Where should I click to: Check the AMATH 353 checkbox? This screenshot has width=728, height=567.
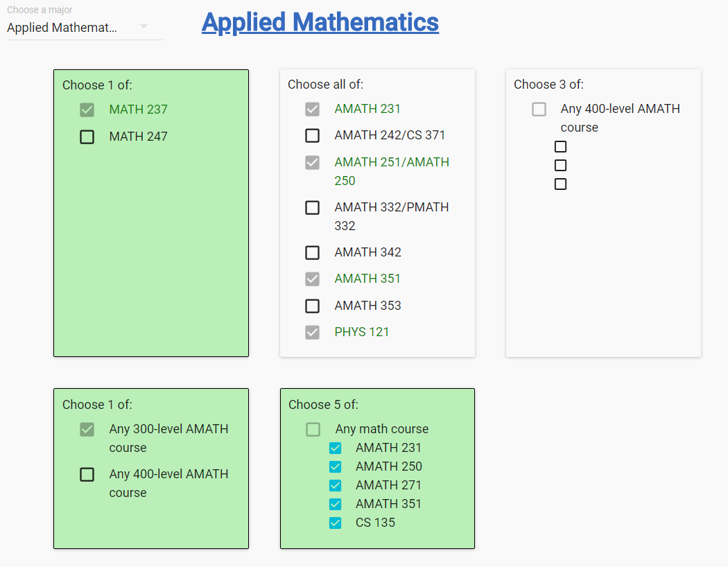point(313,306)
